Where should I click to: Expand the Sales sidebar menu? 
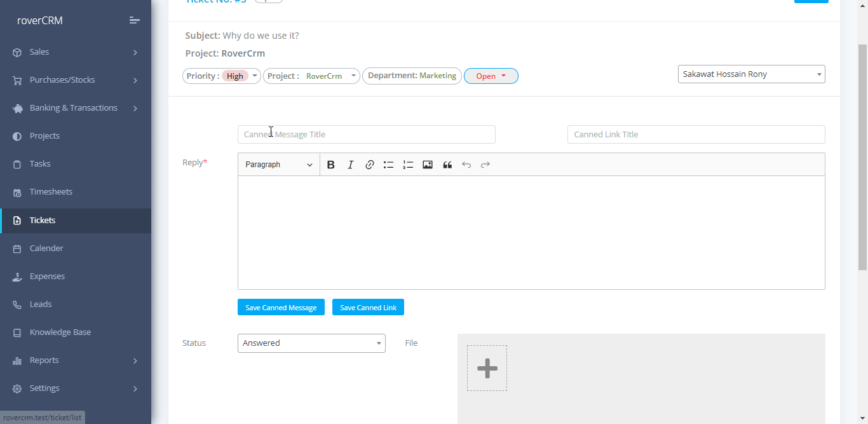[75, 52]
